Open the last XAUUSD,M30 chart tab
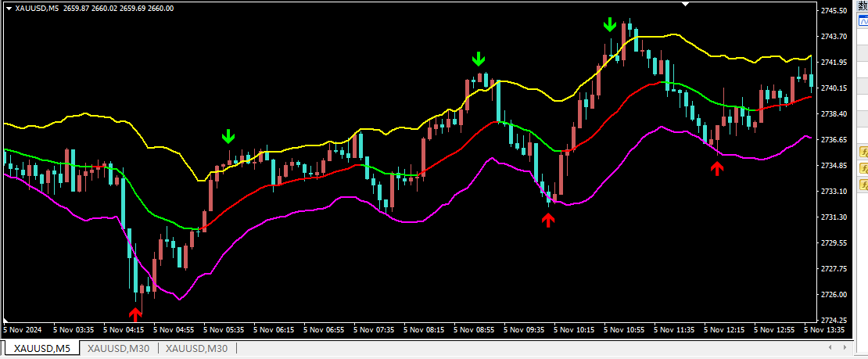 coord(196,349)
